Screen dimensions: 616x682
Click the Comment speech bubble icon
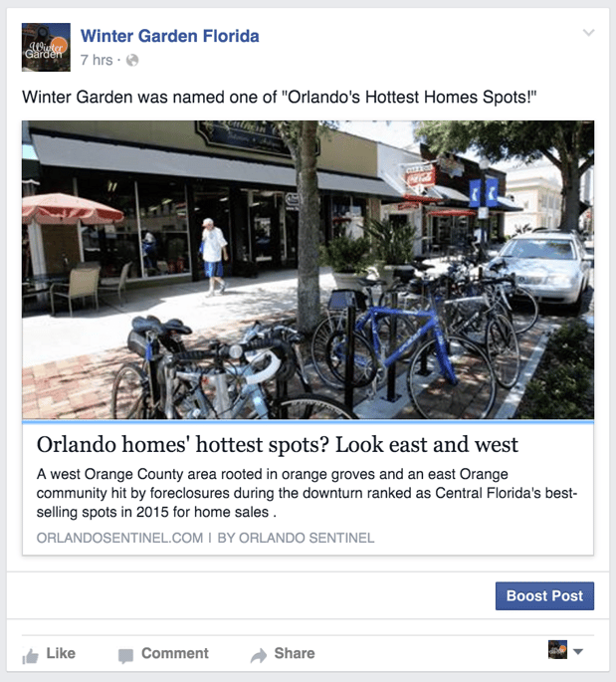(125, 656)
